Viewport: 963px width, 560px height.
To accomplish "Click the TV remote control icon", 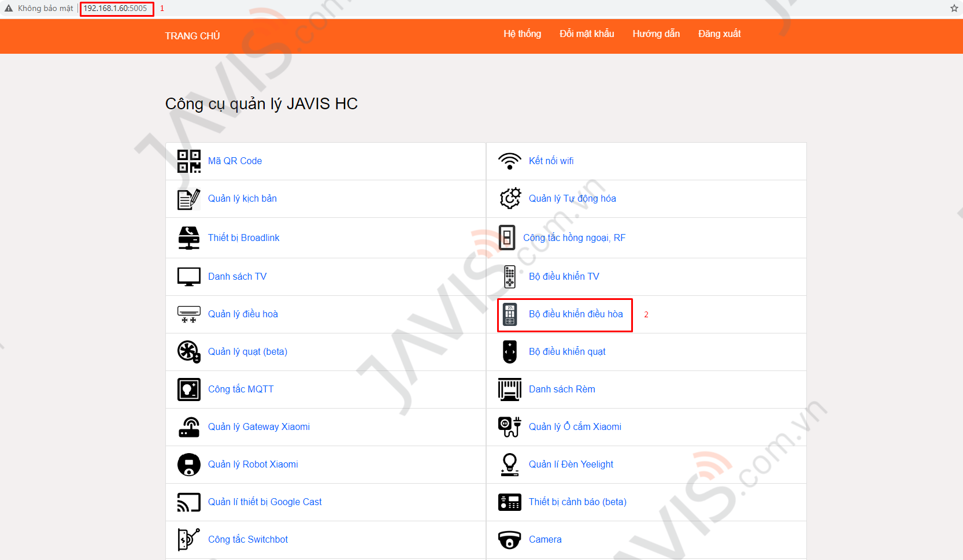I will pos(510,277).
